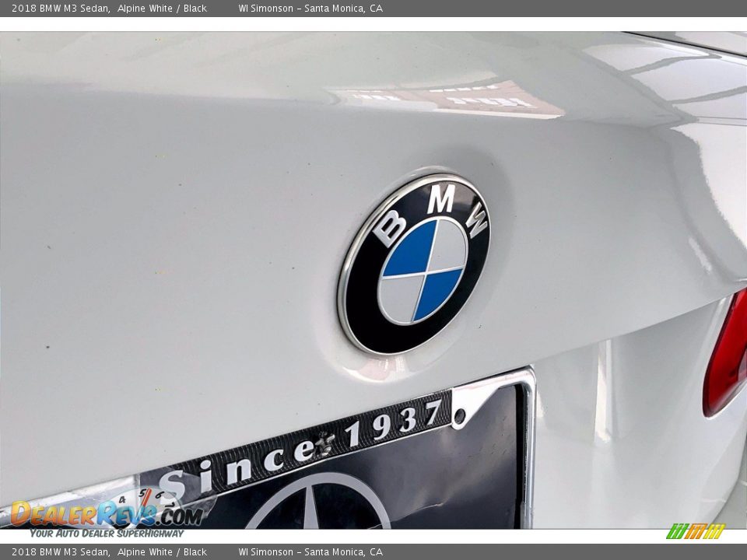Image resolution: width=747 pixels, height=560 pixels.
Task: Click bottom caption "2018 BMW M3 Sedan,"
Action: click(61, 552)
